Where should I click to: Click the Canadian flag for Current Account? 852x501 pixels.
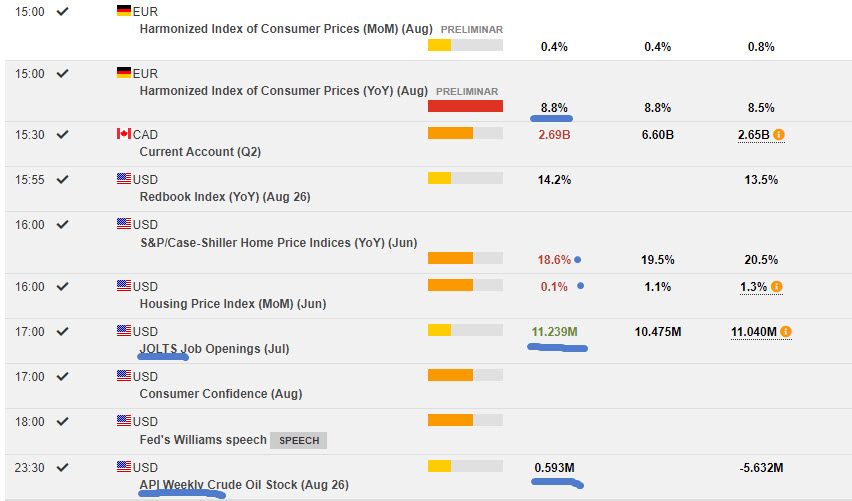[x=124, y=134]
